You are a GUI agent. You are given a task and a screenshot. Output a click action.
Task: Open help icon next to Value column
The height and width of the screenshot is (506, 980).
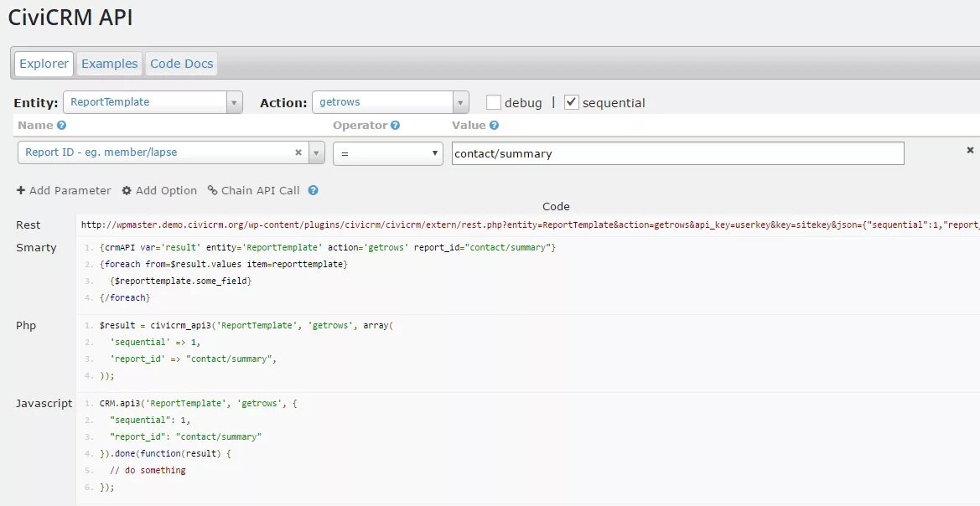pyautogui.click(x=494, y=125)
